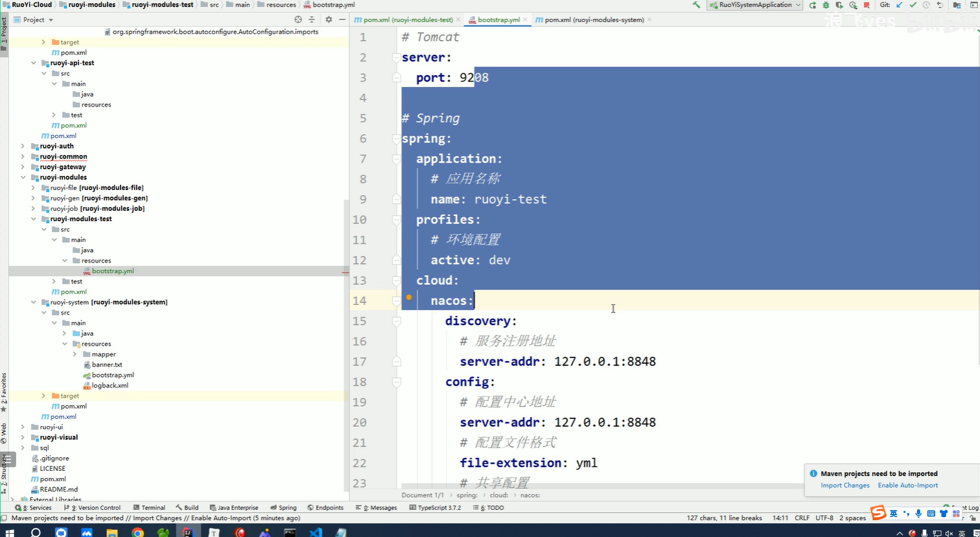Click the Profiler run icon
This screenshot has height=537, width=980.
point(853,5)
